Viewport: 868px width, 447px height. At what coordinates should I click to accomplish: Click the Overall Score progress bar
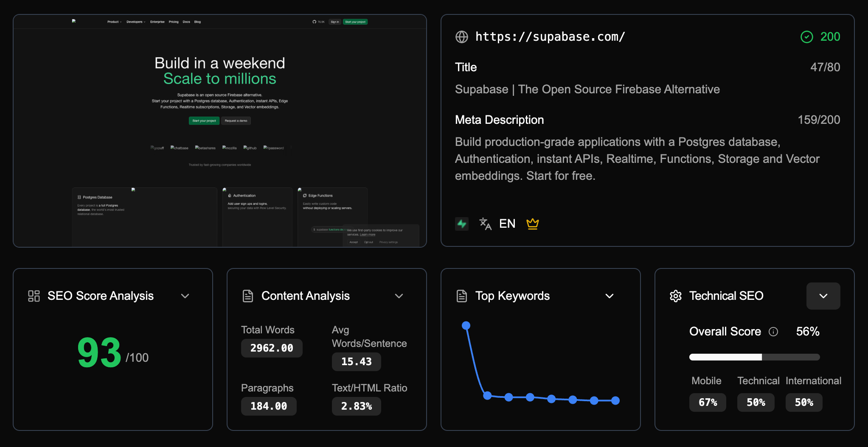[754, 357]
